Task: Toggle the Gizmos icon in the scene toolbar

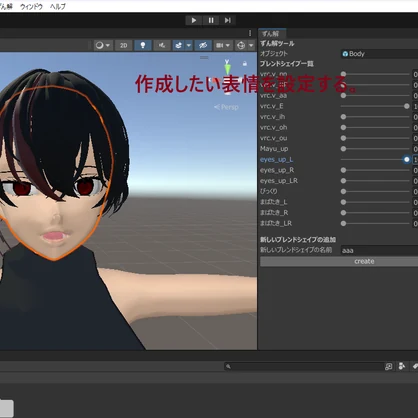Action: (x=241, y=45)
